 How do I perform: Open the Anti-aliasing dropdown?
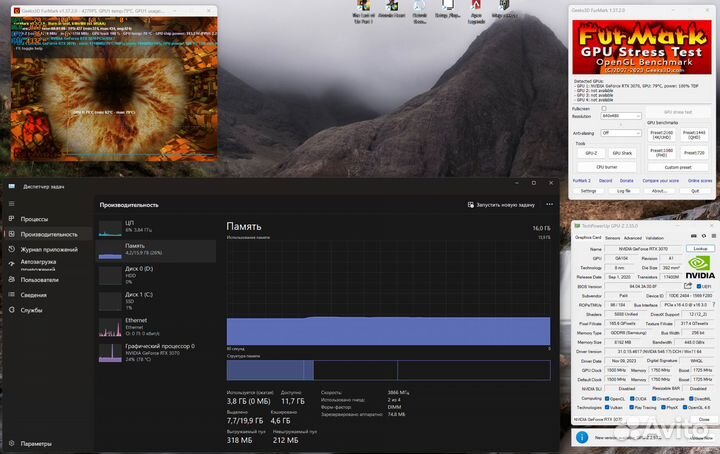pos(620,133)
